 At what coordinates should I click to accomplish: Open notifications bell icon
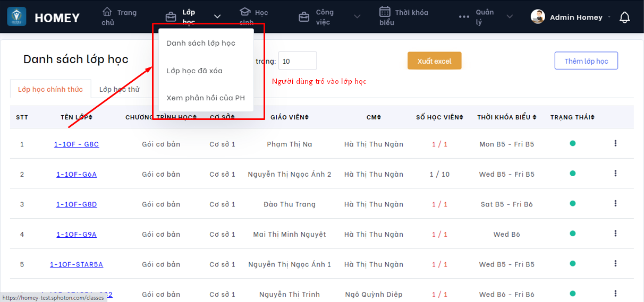(x=625, y=18)
